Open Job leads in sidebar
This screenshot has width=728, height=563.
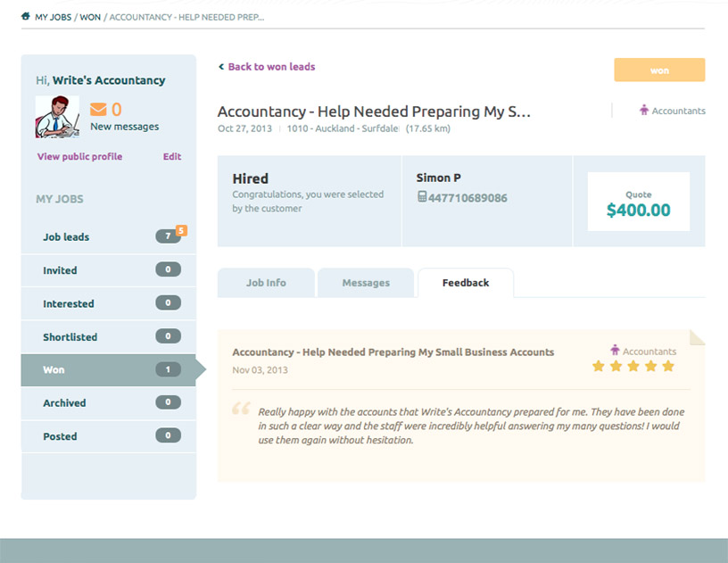(66, 237)
